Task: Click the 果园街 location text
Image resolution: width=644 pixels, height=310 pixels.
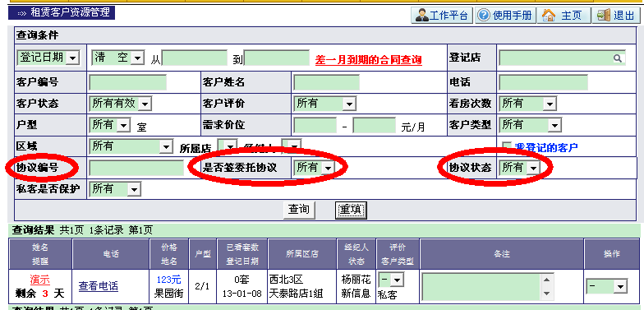Action: pyautogui.click(x=169, y=294)
